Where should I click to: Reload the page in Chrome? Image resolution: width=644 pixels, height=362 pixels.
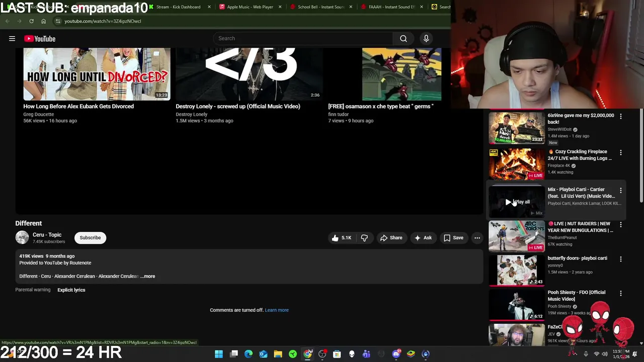pyautogui.click(x=31, y=21)
